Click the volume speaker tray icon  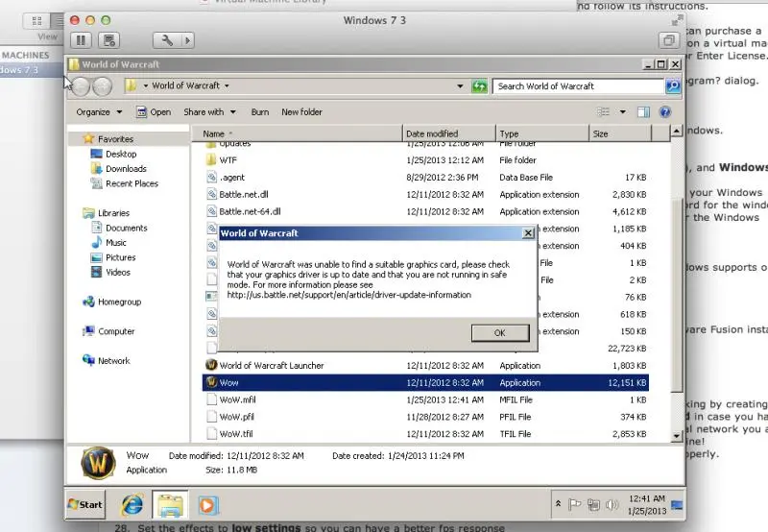(612, 504)
